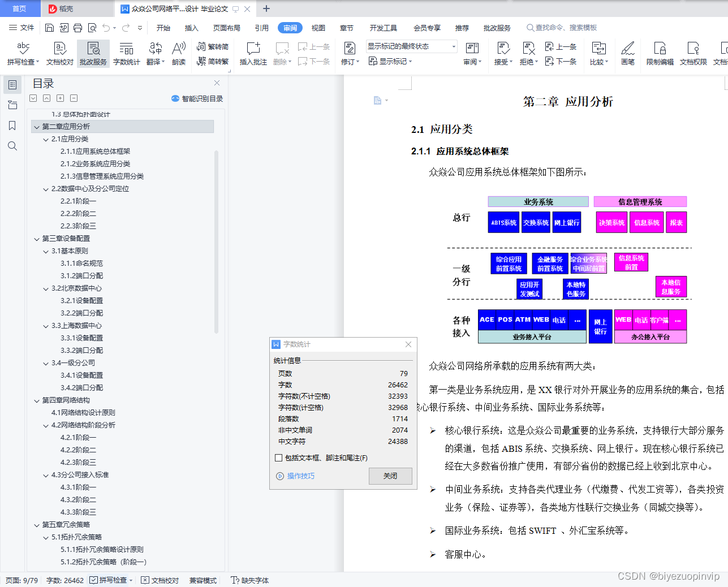Open the 审阅 review pane button

click(472, 54)
